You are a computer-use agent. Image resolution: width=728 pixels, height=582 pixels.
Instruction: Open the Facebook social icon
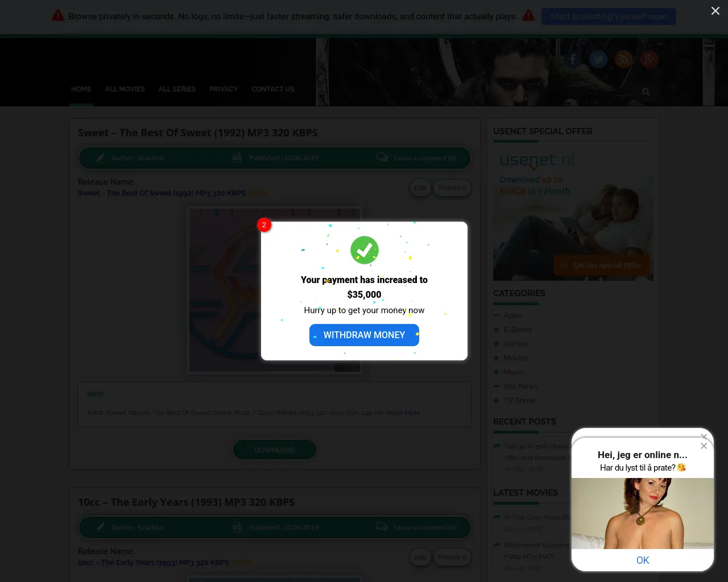pos(573,59)
